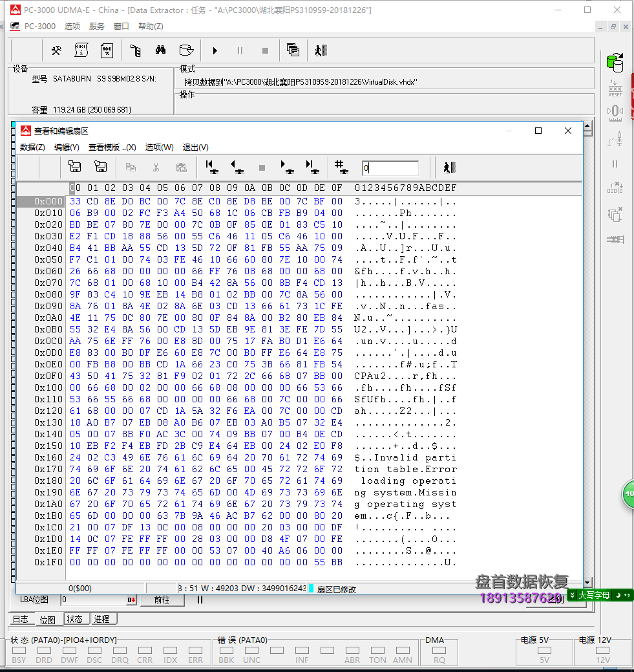Switch to the 位图 tab
This screenshot has width=634, height=672.
tap(48, 619)
